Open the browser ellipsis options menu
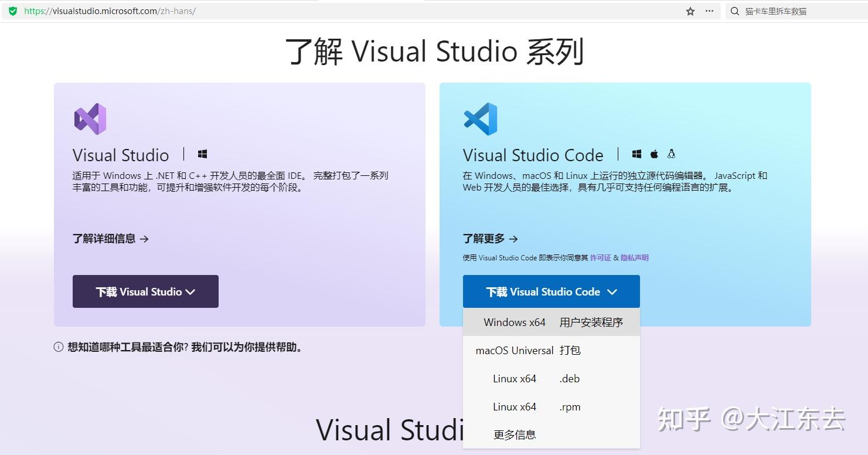This screenshot has height=455, width=868. pyautogui.click(x=709, y=11)
